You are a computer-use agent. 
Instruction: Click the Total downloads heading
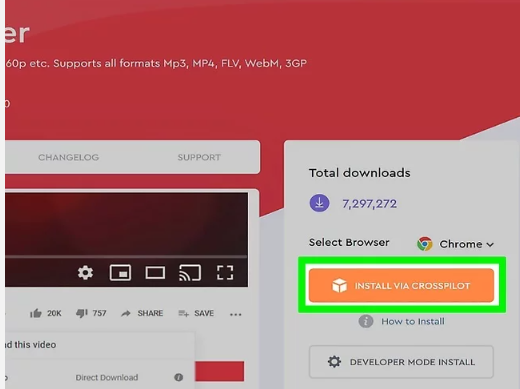360,173
